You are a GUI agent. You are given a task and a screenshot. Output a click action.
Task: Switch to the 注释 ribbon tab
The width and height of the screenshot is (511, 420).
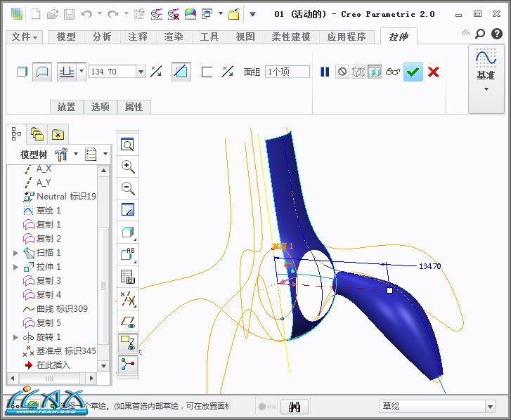[x=138, y=37]
